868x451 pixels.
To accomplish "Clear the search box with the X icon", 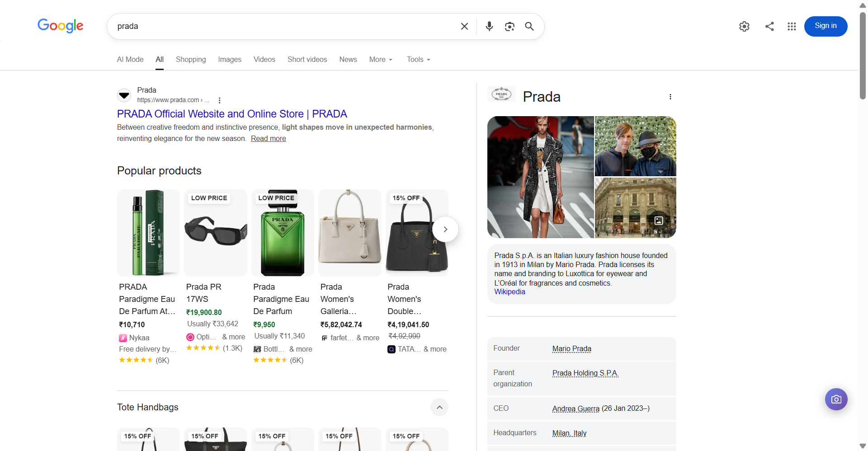I will point(464,26).
